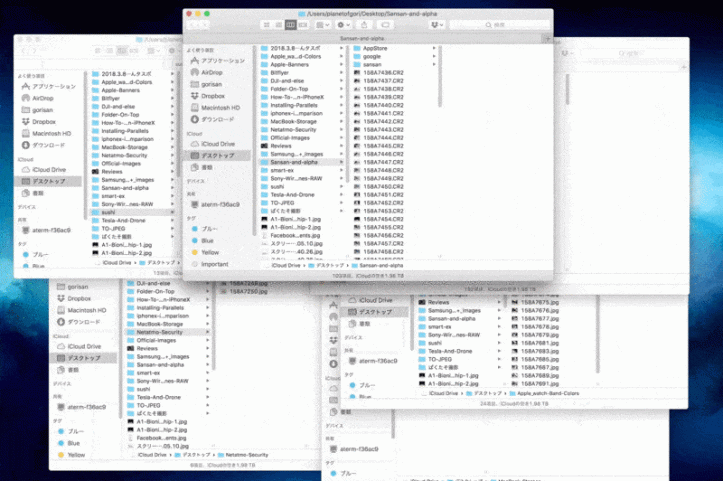Open gorisan home folder in front window sidebar
This screenshot has width=723, height=481.
[x=207, y=84]
